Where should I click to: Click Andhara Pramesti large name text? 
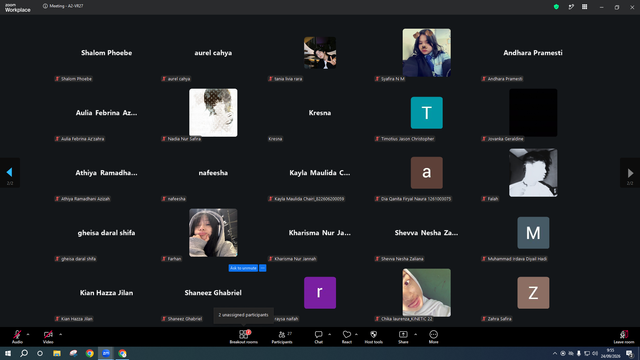click(533, 53)
